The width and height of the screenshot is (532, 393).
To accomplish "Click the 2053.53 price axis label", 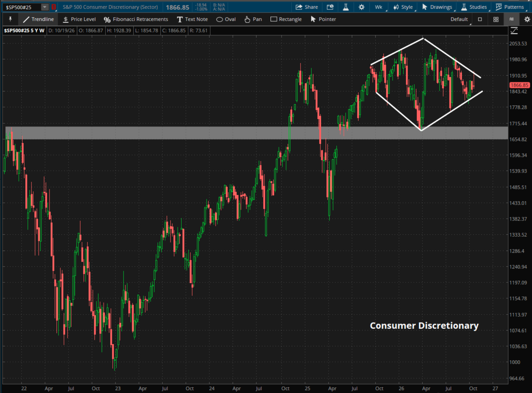I will tap(518, 44).
